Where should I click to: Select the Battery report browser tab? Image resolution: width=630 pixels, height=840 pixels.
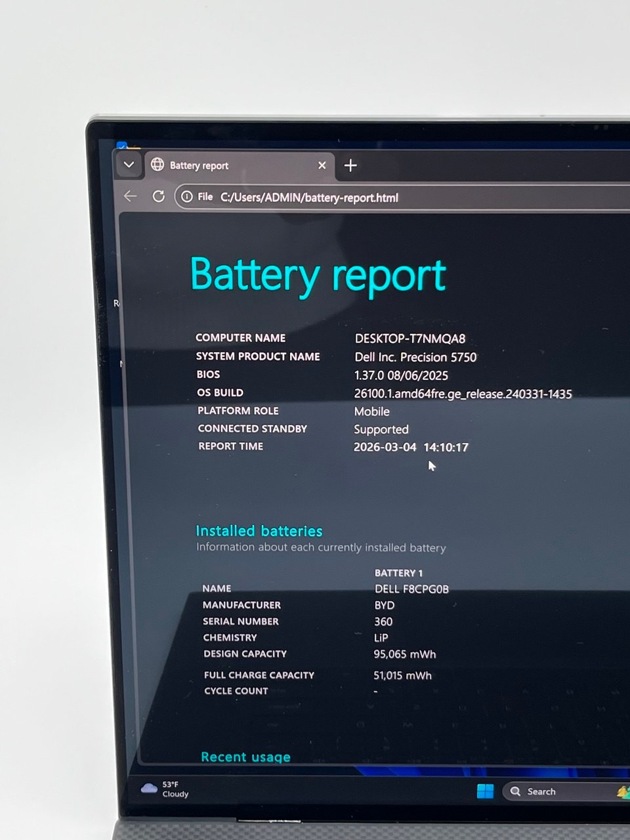(x=240, y=165)
